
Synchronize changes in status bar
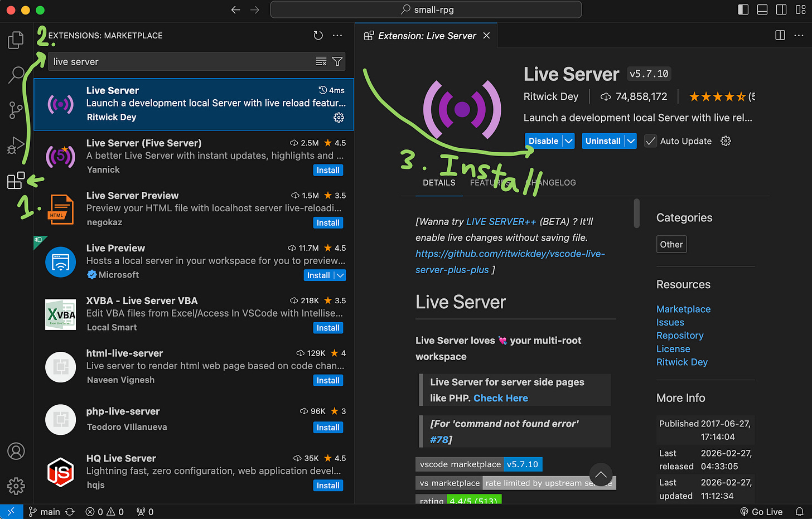70,512
